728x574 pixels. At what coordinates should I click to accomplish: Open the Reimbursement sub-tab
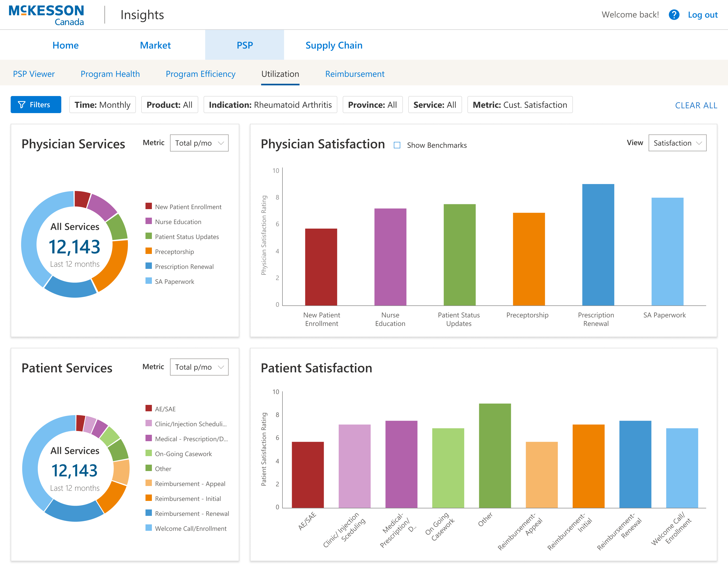click(355, 74)
